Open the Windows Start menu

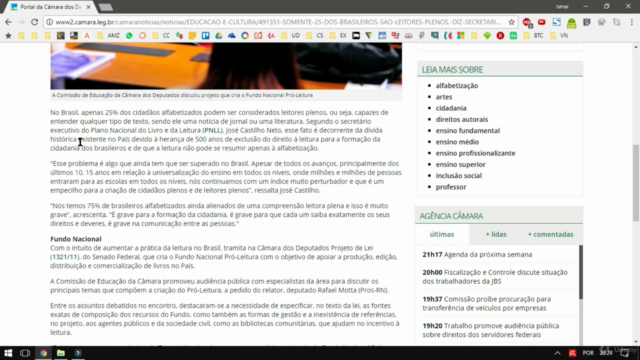[8, 353]
